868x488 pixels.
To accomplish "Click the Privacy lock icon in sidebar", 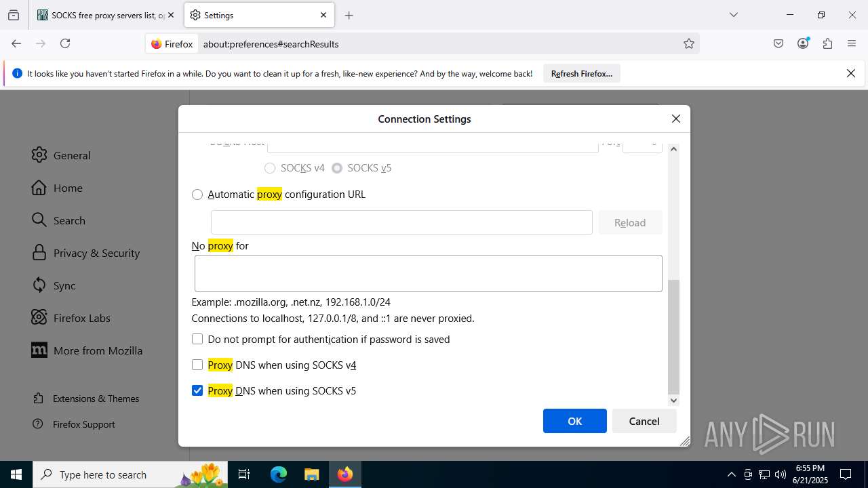I will [39, 253].
